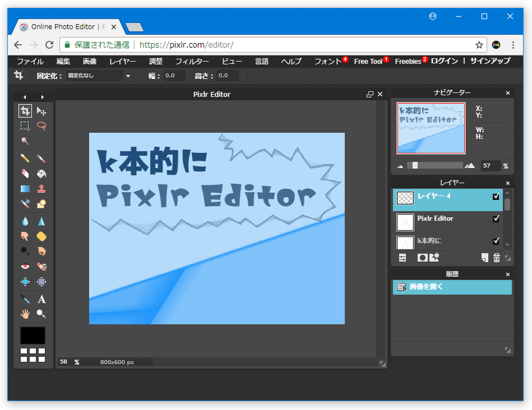Go back with the browser arrow
Viewport: 532px width, 410px height.
coord(18,45)
